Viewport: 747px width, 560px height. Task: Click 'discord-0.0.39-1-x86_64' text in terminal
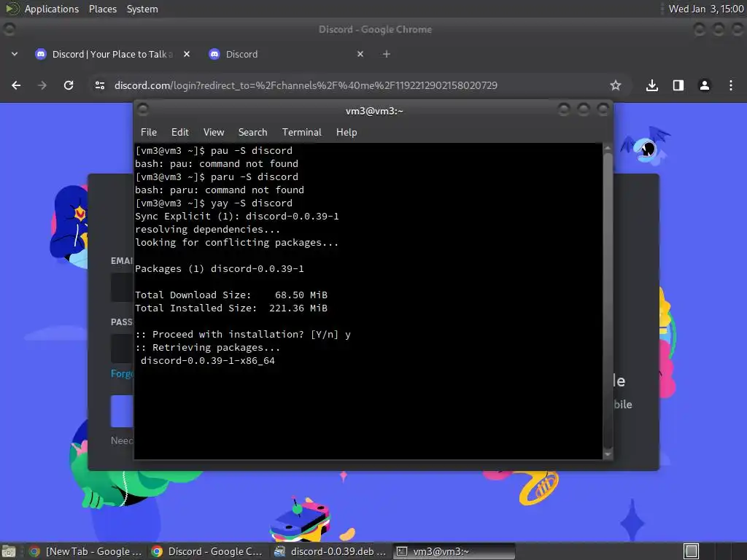tap(208, 361)
